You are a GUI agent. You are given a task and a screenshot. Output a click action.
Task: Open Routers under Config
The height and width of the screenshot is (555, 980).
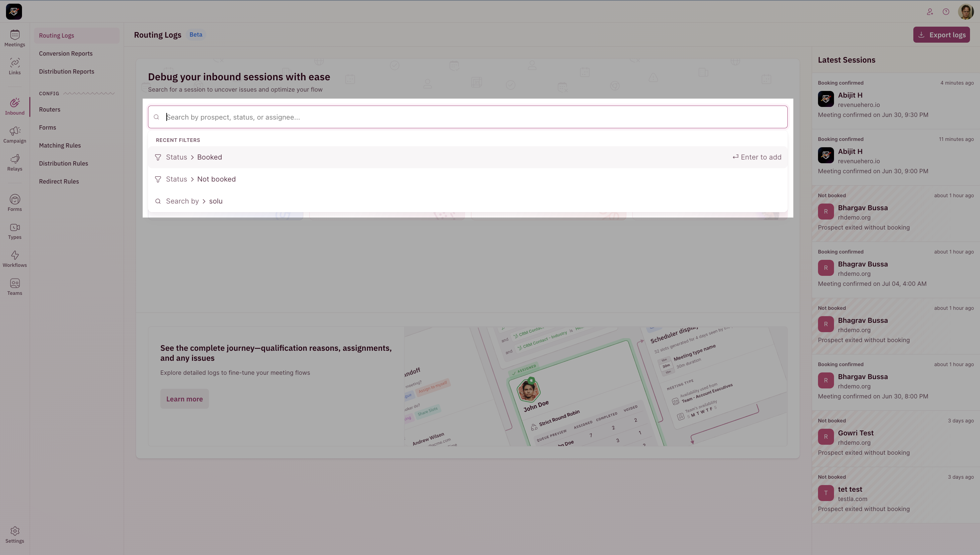pyautogui.click(x=77, y=109)
